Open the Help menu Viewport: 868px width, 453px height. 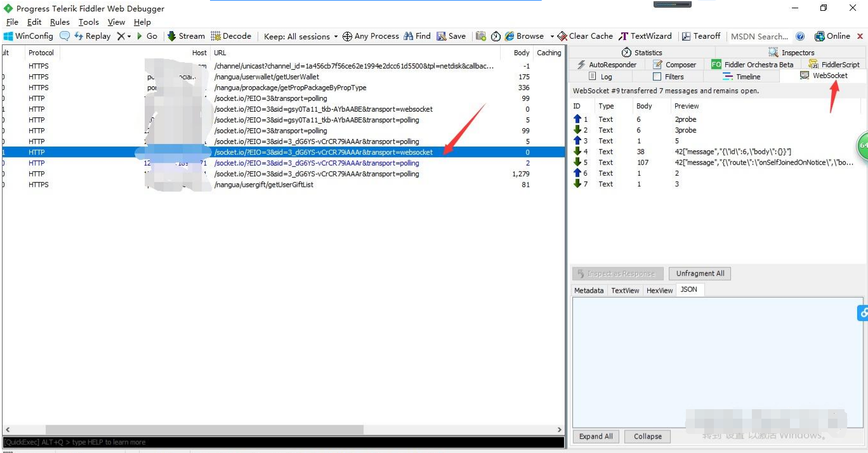pyautogui.click(x=142, y=22)
